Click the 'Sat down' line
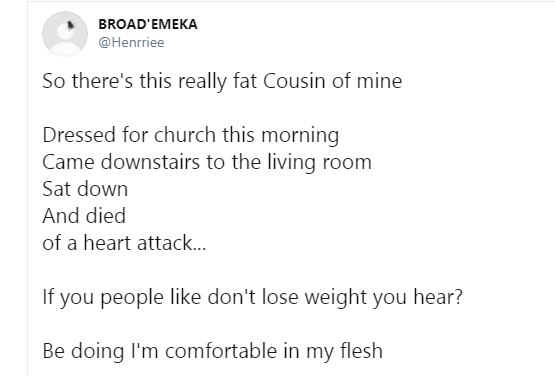 point(85,189)
